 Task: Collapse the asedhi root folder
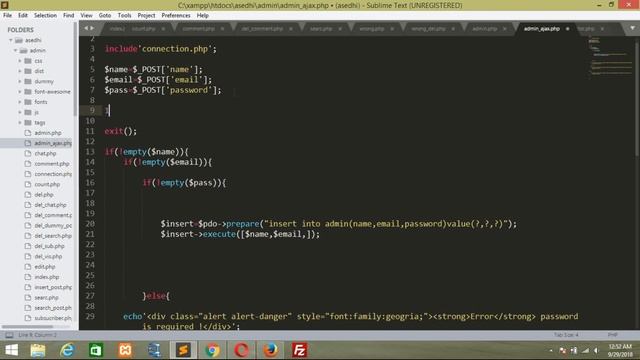(11, 40)
